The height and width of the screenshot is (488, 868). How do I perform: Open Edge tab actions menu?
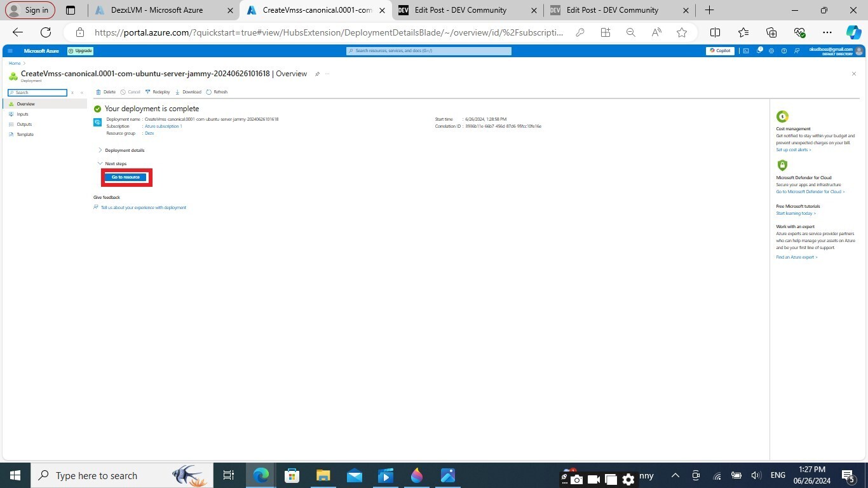click(x=71, y=10)
